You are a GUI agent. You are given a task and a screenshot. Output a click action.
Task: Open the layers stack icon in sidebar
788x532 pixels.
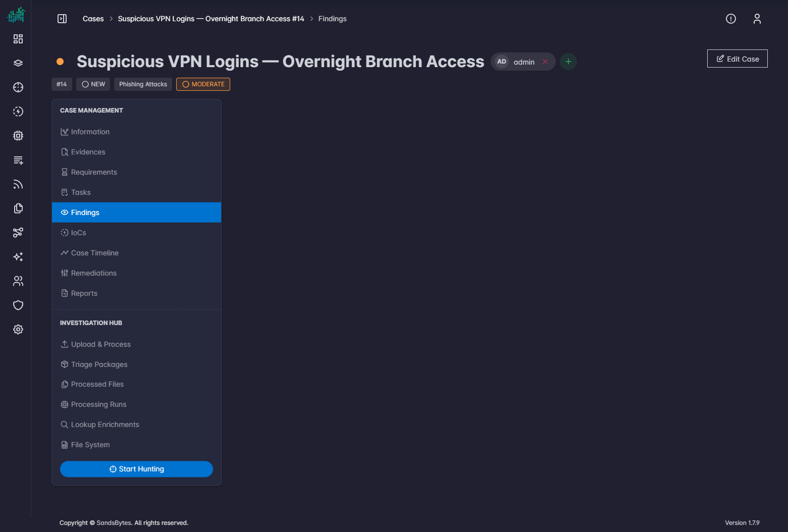[x=18, y=63]
